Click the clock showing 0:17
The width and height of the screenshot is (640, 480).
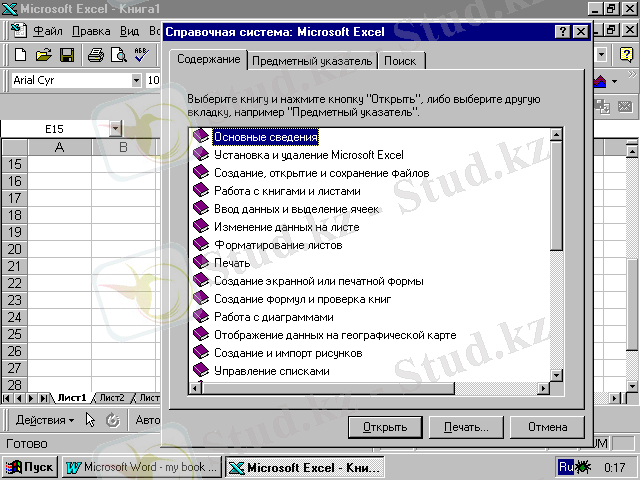(614, 467)
